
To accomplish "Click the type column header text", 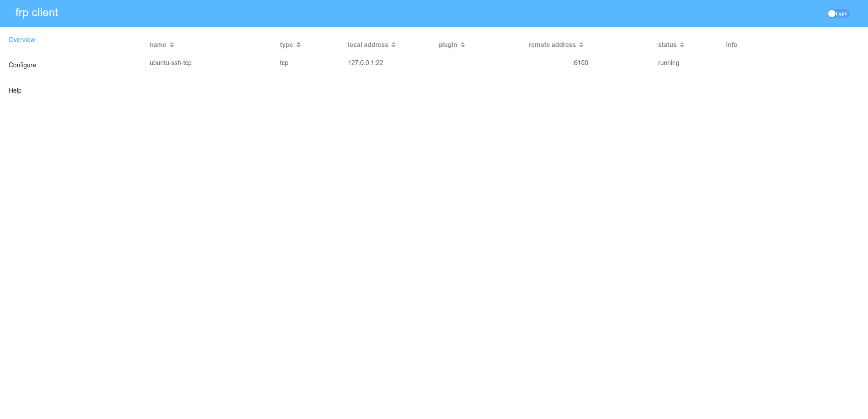I will pos(286,45).
